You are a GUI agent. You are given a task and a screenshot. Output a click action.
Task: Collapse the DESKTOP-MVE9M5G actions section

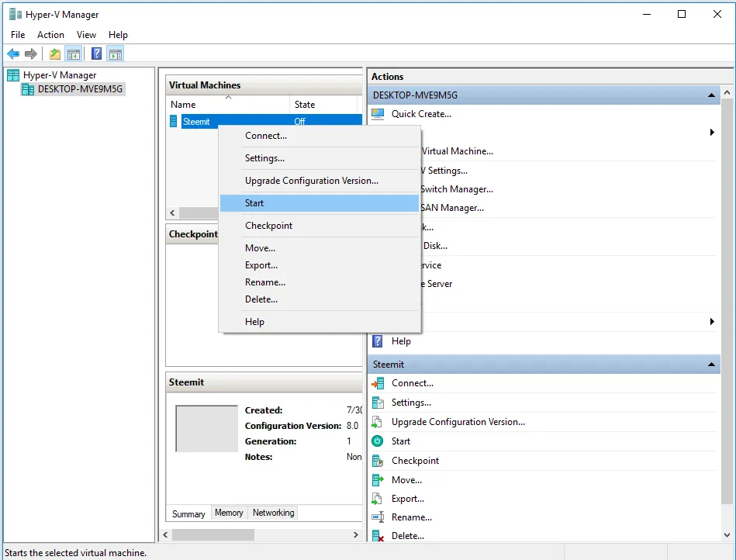(x=711, y=95)
